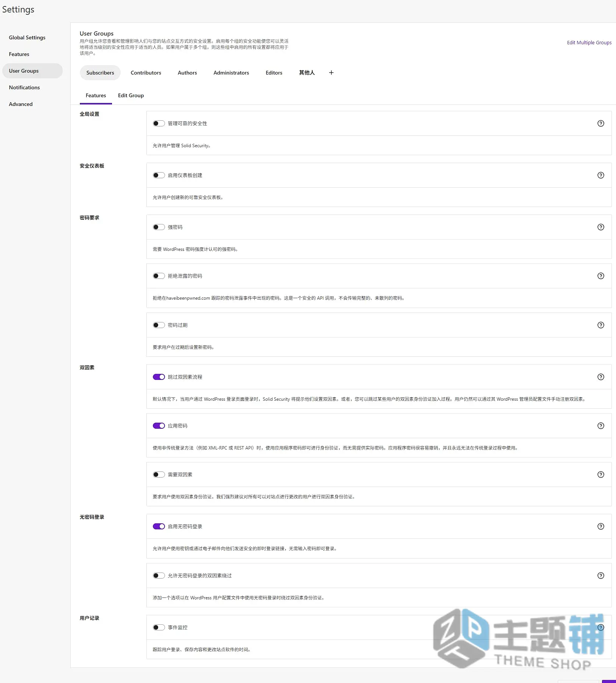The height and width of the screenshot is (683, 616).
Task: Disable 跳过双因素流程 toggle
Action: click(159, 377)
